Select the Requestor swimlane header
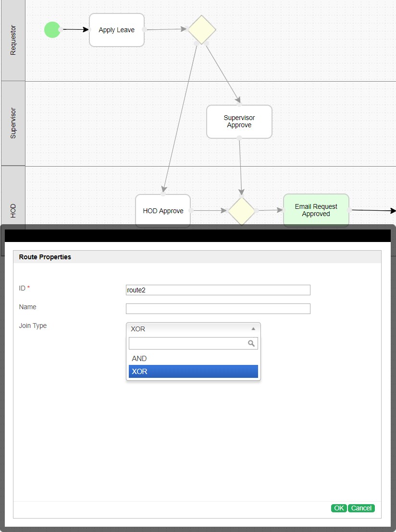The width and height of the screenshot is (396, 532). (13, 40)
